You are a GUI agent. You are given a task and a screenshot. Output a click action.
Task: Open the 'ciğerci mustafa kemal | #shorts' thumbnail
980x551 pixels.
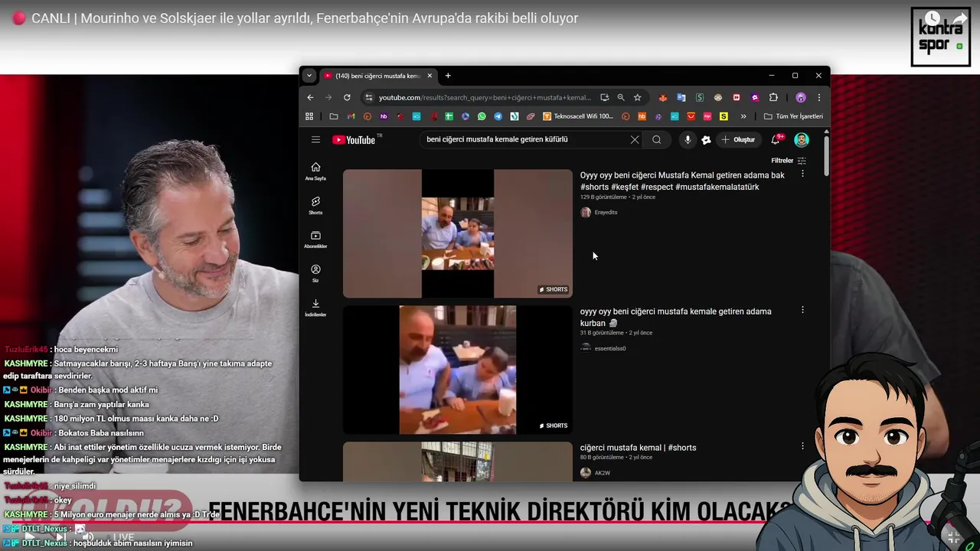(458, 461)
